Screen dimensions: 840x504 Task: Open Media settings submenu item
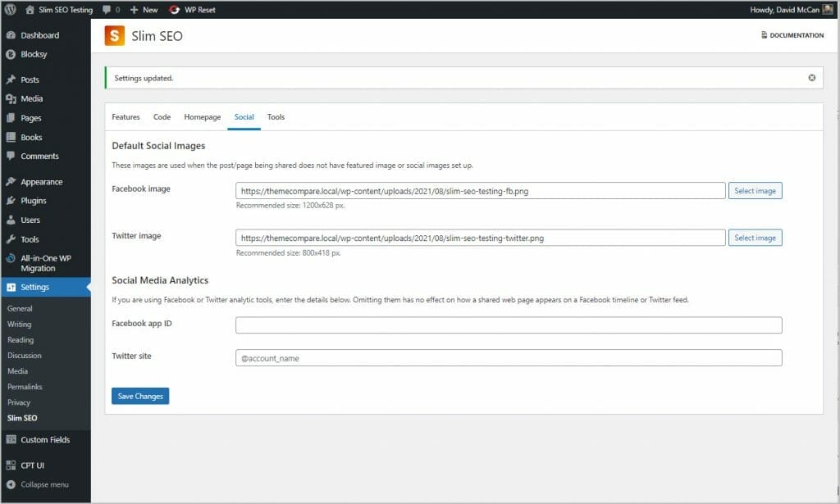18,370
